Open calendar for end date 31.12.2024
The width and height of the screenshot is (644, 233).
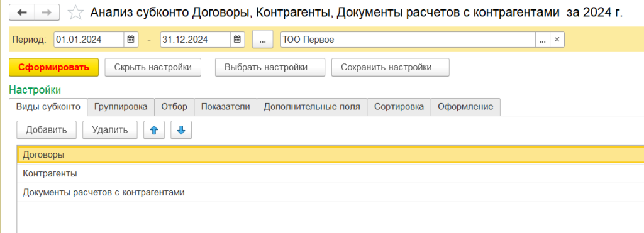tap(237, 40)
